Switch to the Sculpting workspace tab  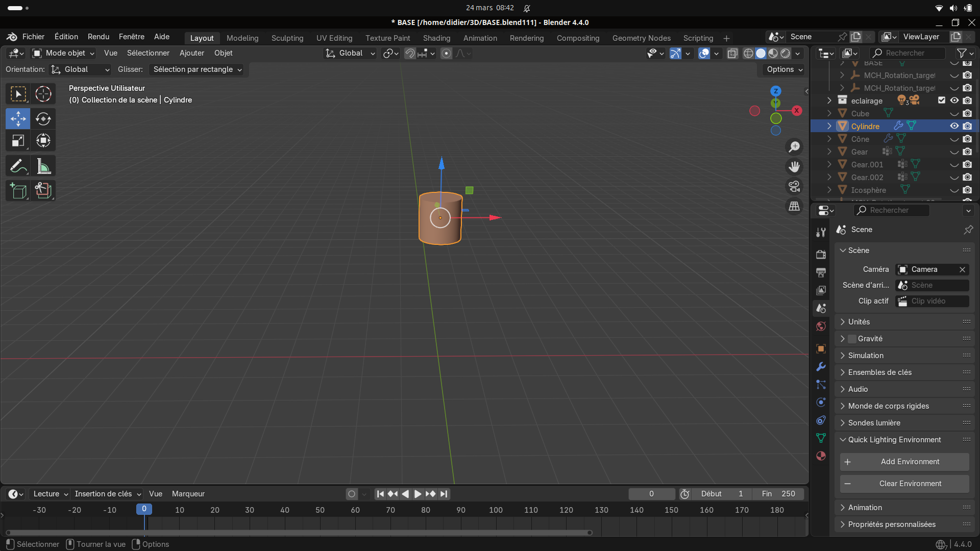pyautogui.click(x=287, y=38)
